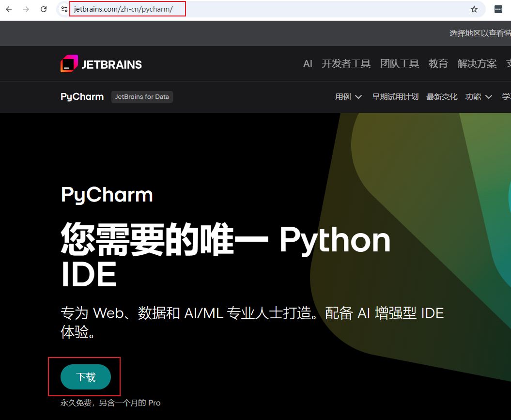Image resolution: width=511 pixels, height=420 pixels.
Task: Click the browser back arrow
Action: (9, 9)
